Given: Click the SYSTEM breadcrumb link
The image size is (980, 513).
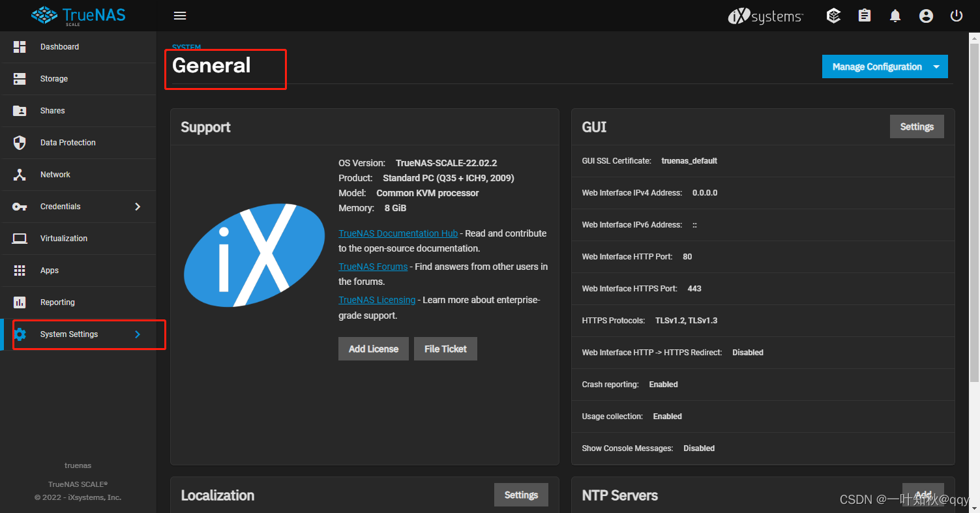Looking at the screenshot, I should 186,47.
